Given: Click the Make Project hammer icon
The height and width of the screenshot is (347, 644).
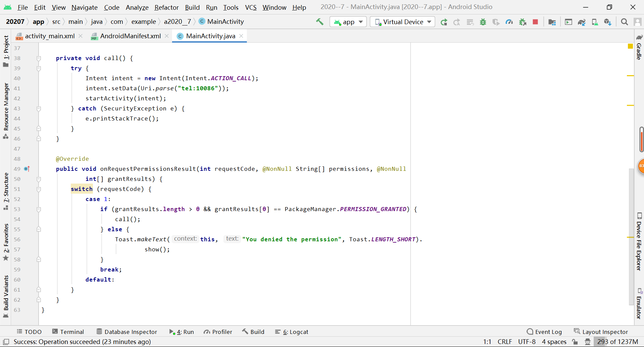Looking at the screenshot, I should point(320,22).
